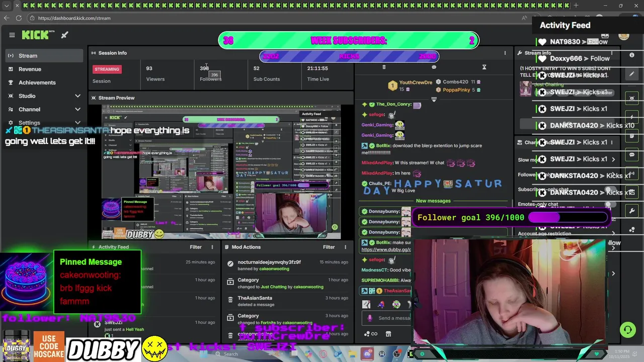Toggle the stream preview camera widget icon
Viewport: 644px width, 362px height.
click(x=632, y=98)
